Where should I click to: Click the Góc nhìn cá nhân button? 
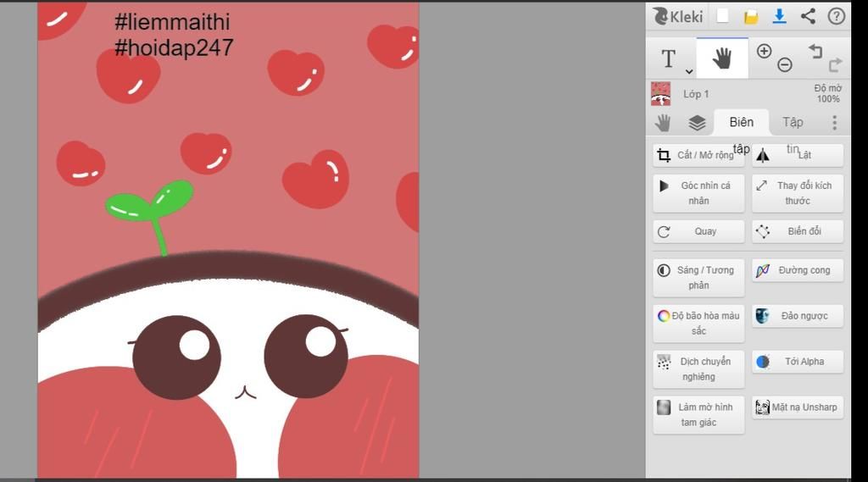pyautogui.click(x=698, y=193)
